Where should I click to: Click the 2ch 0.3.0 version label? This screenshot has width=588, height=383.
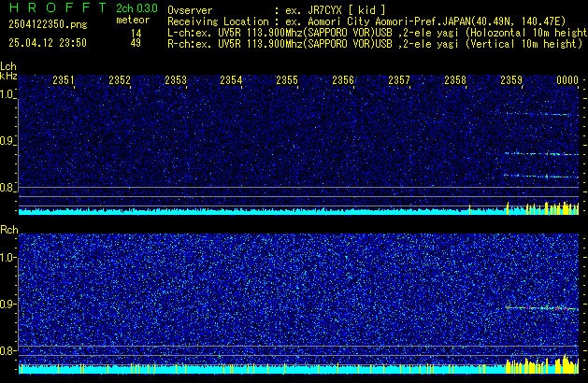click(136, 8)
